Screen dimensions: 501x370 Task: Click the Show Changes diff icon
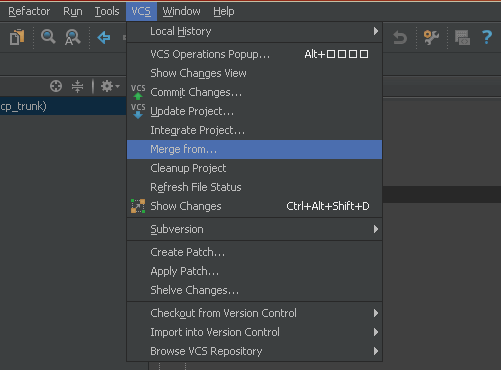point(138,206)
